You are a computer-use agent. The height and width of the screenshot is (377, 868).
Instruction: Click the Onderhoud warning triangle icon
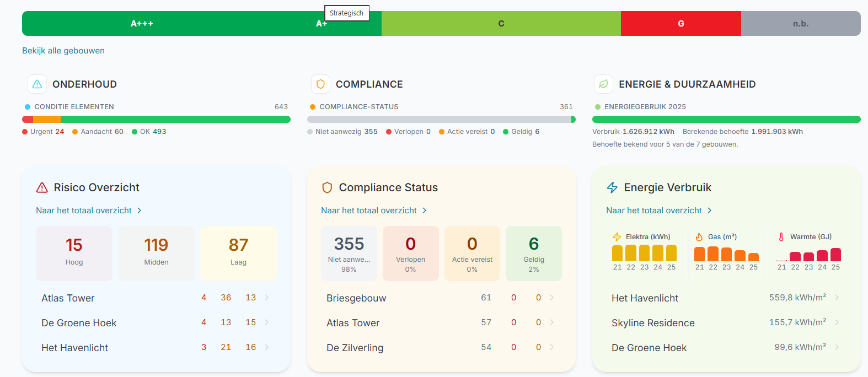click(x=37, y=84)
